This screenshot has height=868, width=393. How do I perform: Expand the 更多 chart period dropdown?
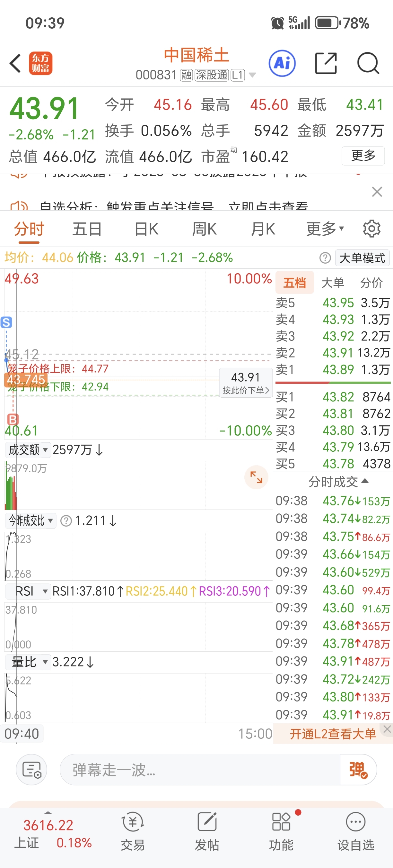tap(325, 230)
